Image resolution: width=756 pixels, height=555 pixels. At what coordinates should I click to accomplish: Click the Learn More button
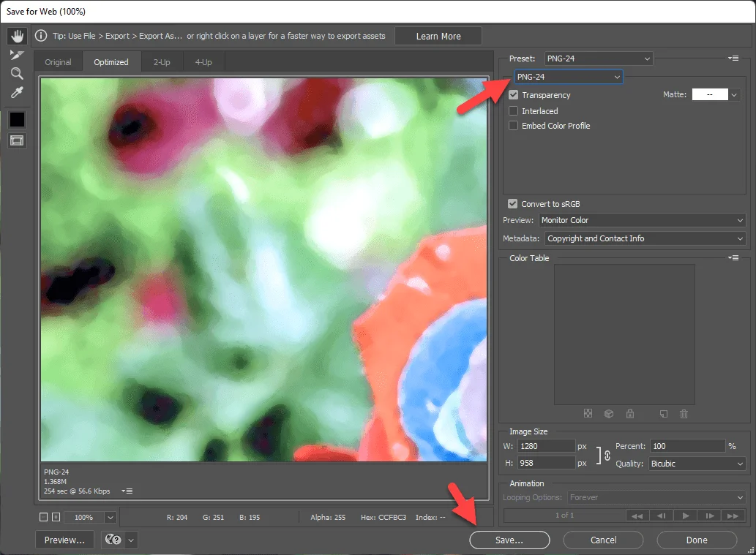(438, 36)
